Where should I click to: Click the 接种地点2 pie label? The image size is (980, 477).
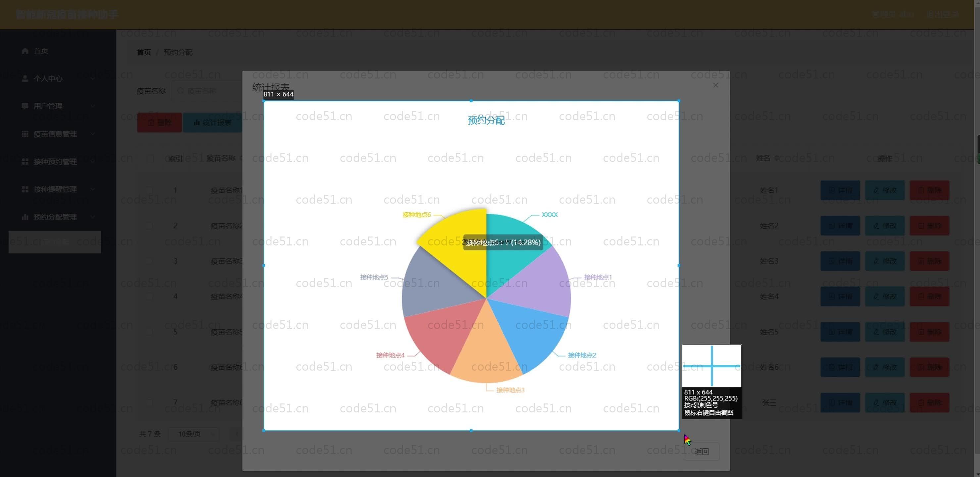(582, 355)
